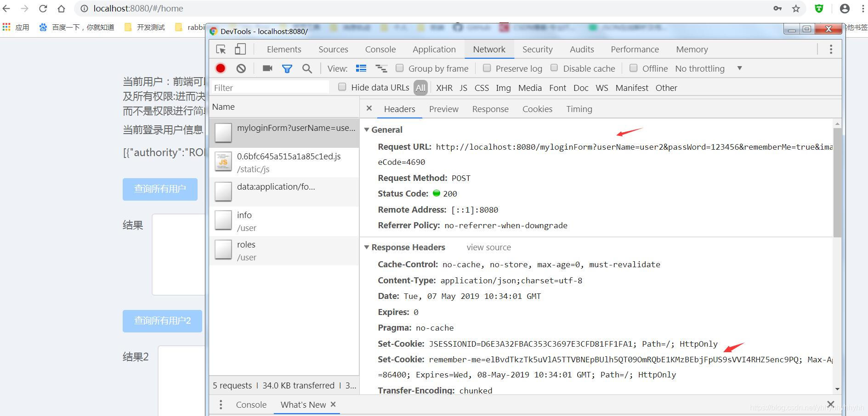
Task: Clear the network log
Action: (x=241, y=68)
